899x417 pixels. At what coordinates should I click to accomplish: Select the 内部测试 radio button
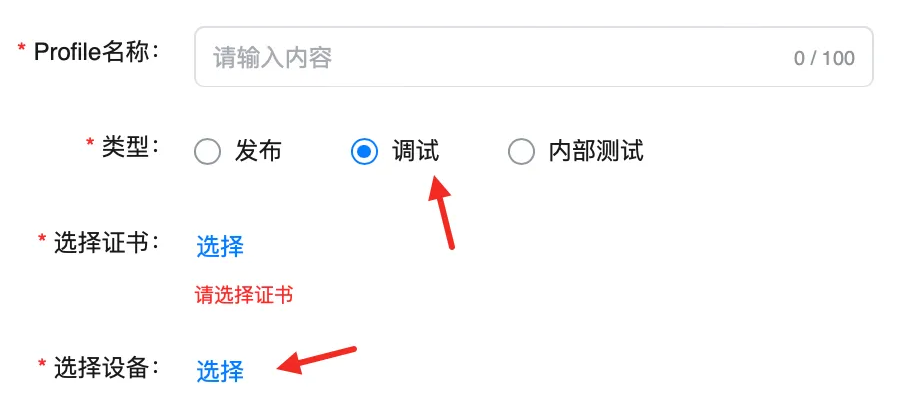[x=521, y=152]
